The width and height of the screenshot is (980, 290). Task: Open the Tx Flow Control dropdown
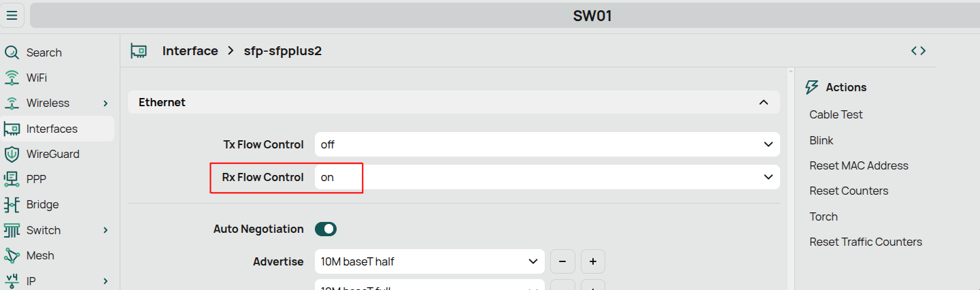click(547, 144)
